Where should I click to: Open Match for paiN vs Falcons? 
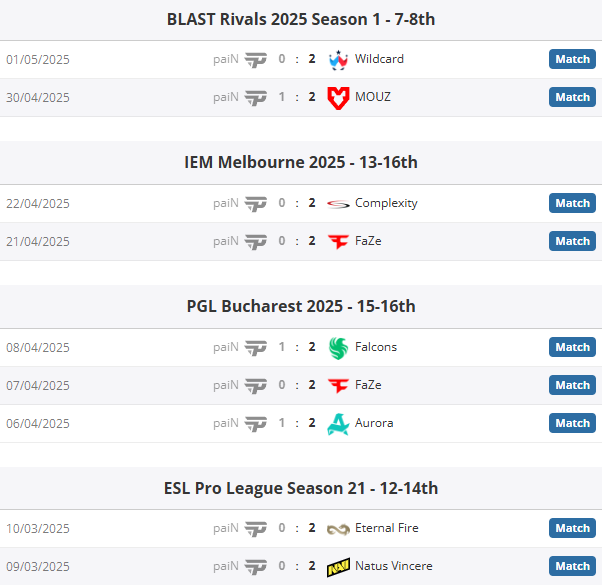point(572,347)
